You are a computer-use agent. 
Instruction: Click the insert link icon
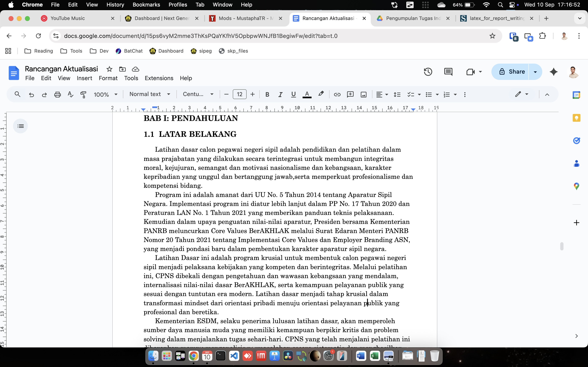tap(337, 94)
